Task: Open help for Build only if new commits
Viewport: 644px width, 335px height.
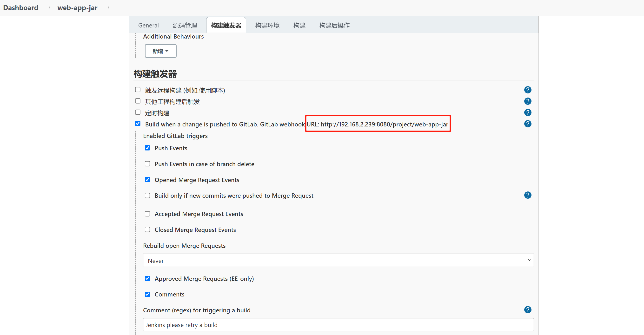Action: click(527, 195)
